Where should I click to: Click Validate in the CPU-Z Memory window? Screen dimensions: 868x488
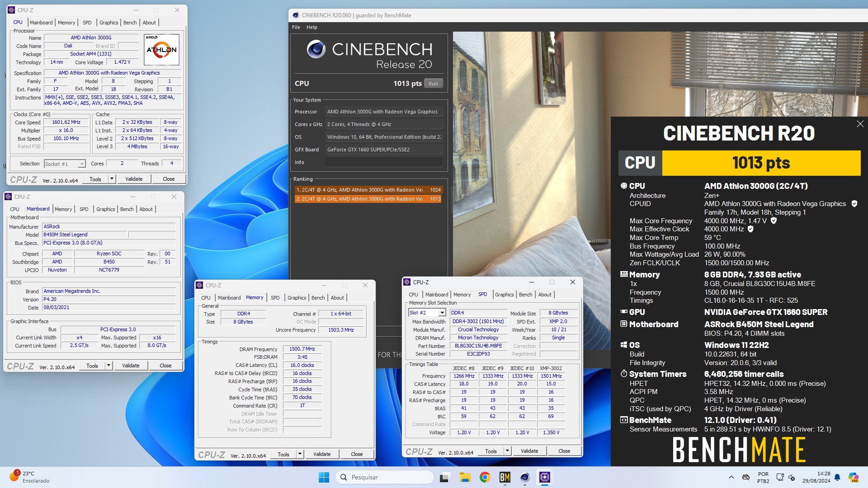(x=322, y=454)
